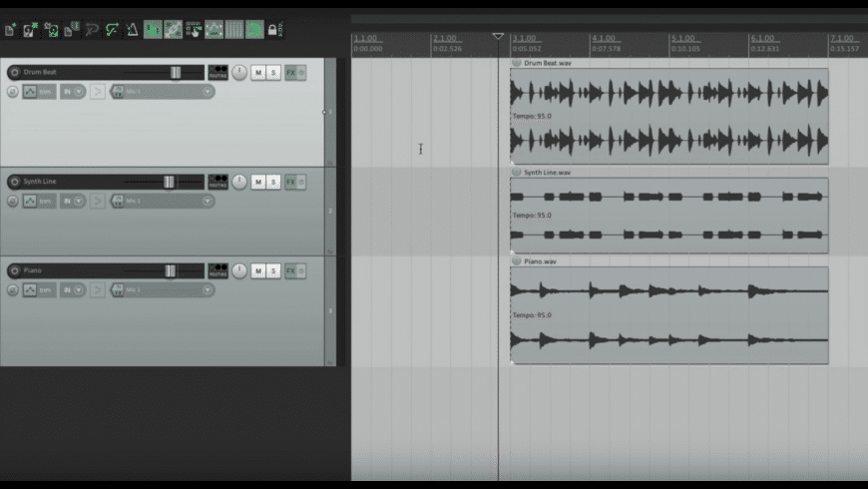Open the IN record mode dropdown on Synth Line
The image size is (868, 489).
[x=73, y=201]
